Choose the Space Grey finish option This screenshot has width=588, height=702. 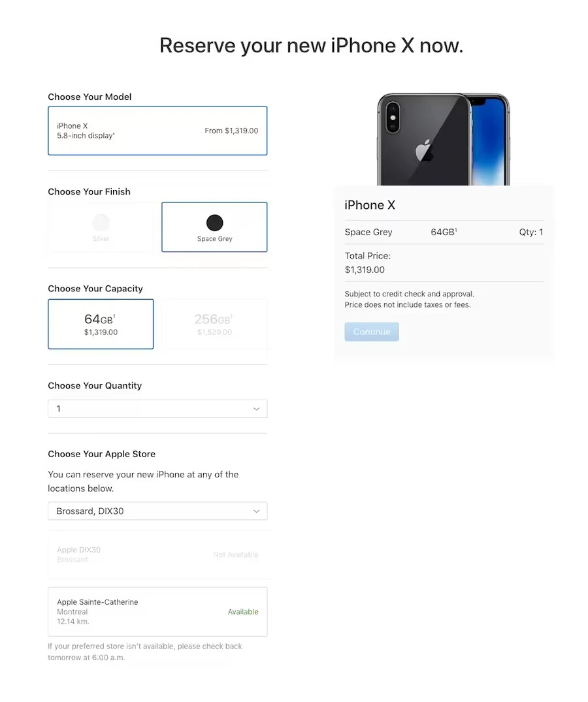(214, 227)
